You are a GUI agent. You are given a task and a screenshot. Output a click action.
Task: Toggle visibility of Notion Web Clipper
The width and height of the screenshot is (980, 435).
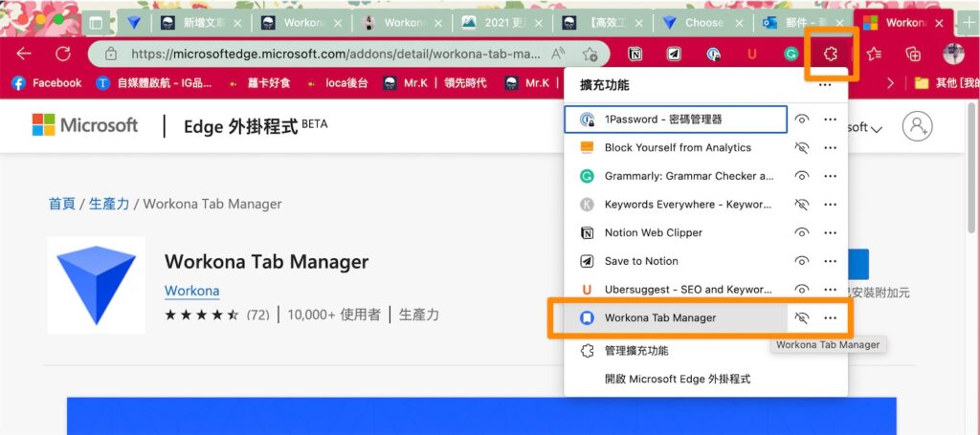point(801,232)
